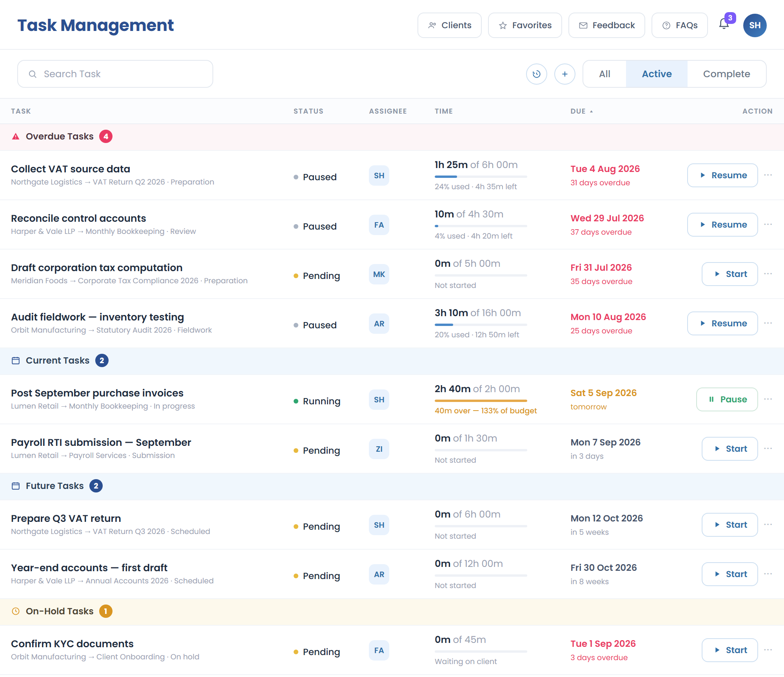Open the Year-end accounts — first draft task

click(89, 568)
